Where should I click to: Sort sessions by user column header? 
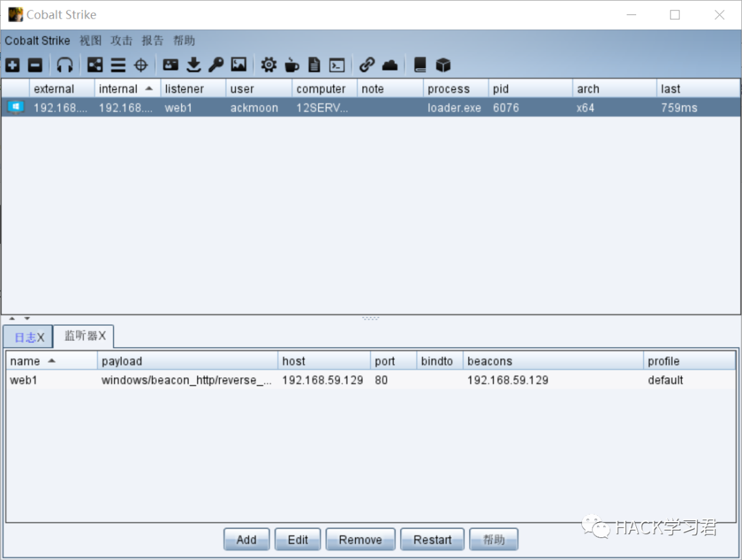[x=259, y=89]
